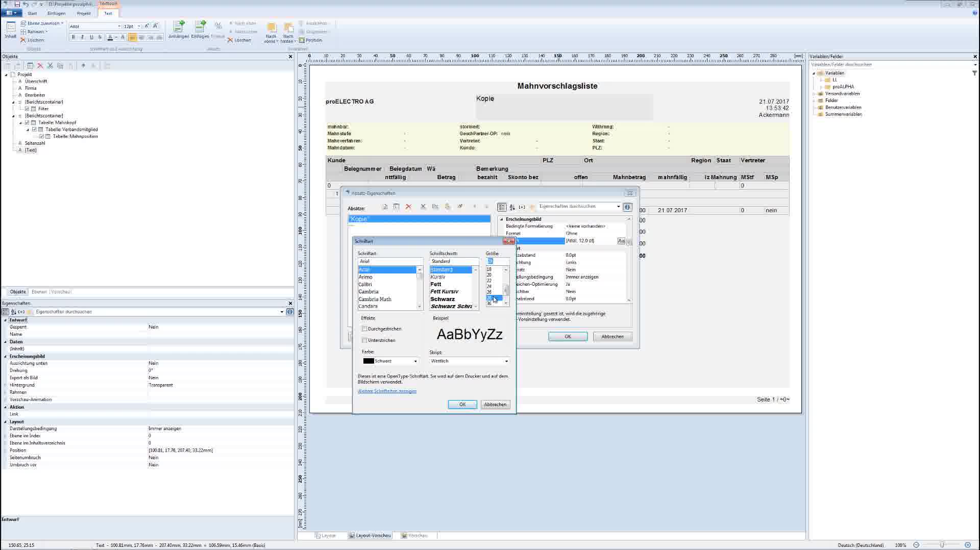Select justified text alignment in ribbon
This screenshot has height=550, width=980.
click(x=159, y=37)
